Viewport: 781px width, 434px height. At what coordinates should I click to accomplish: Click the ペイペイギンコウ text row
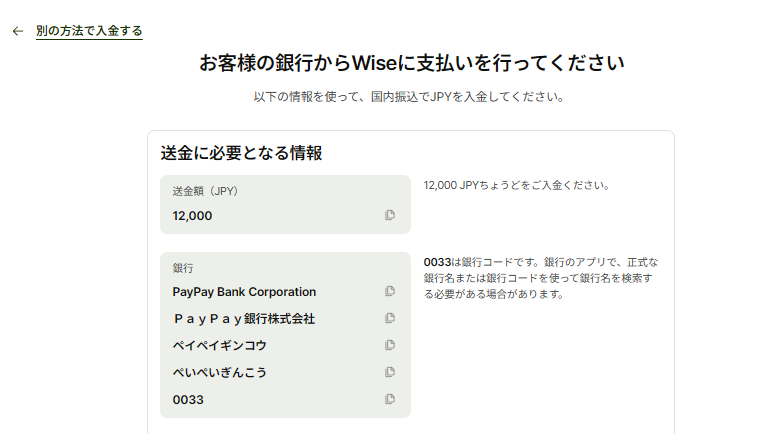(x=219, y=345)
